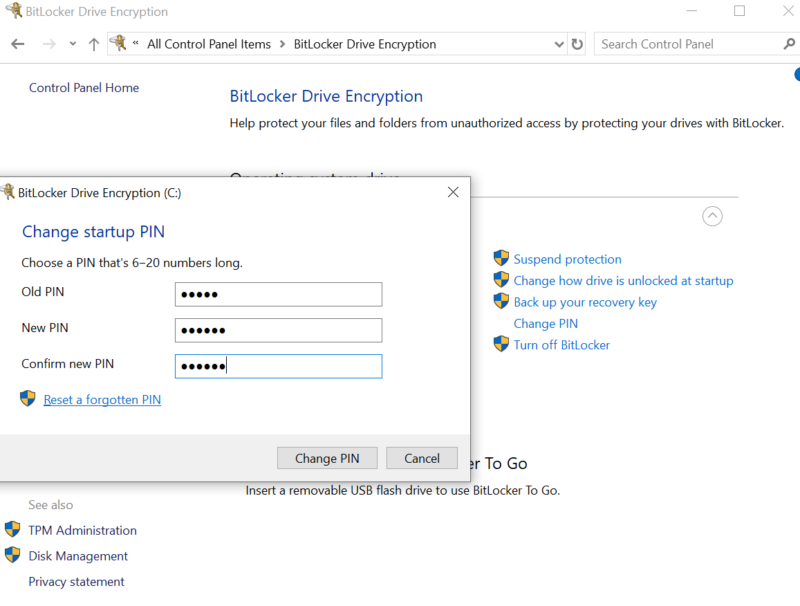Select BitLocker Drive Encryption breadcrumb
This screenshot has height=606, width=800.
365,44
